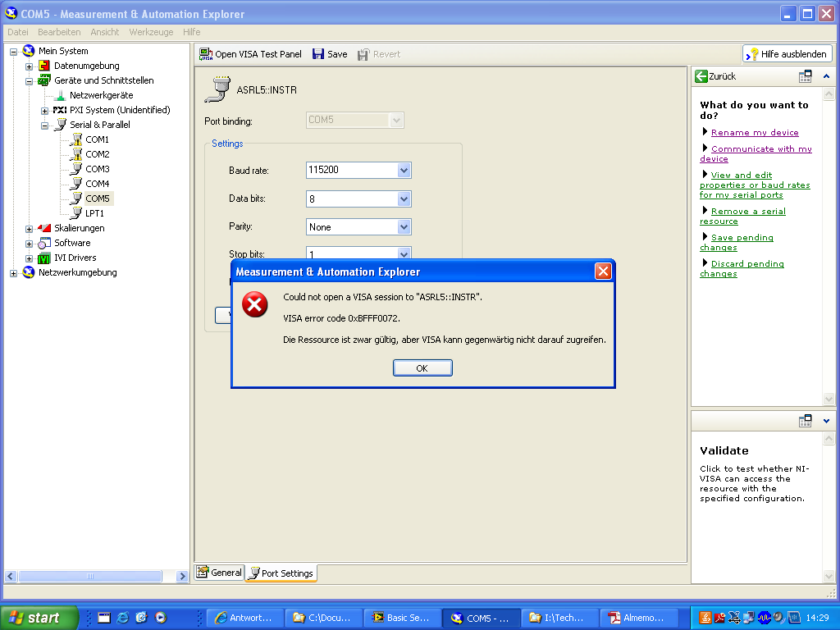Image resolution: width=840 pixels, height=630 pixels.
Task: Click the Zurück green arrow icon
Action: tap(701, 76)
